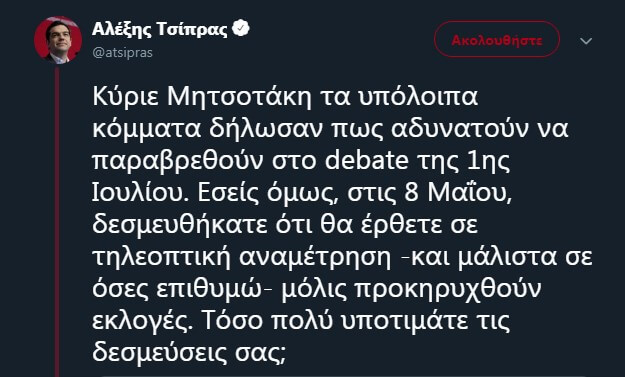Expand the tweet options chevron menu
Screen dimensions: 625x377
click(x=586, y=41)
